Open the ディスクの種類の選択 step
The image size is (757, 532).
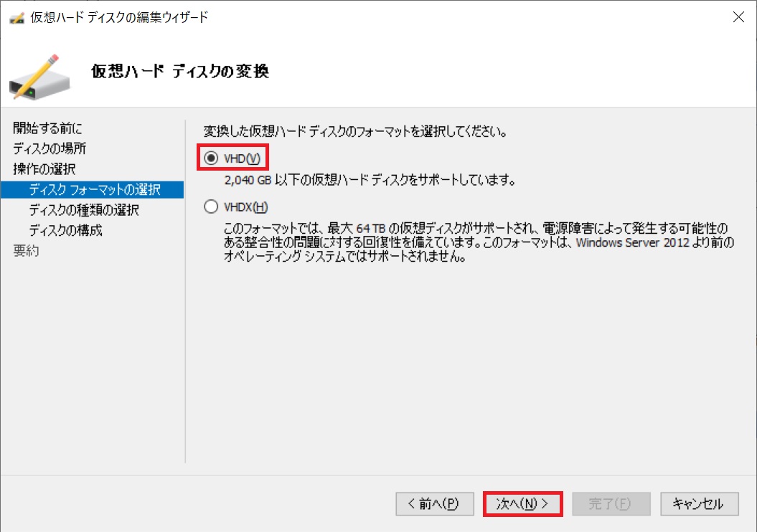point(84,210)
